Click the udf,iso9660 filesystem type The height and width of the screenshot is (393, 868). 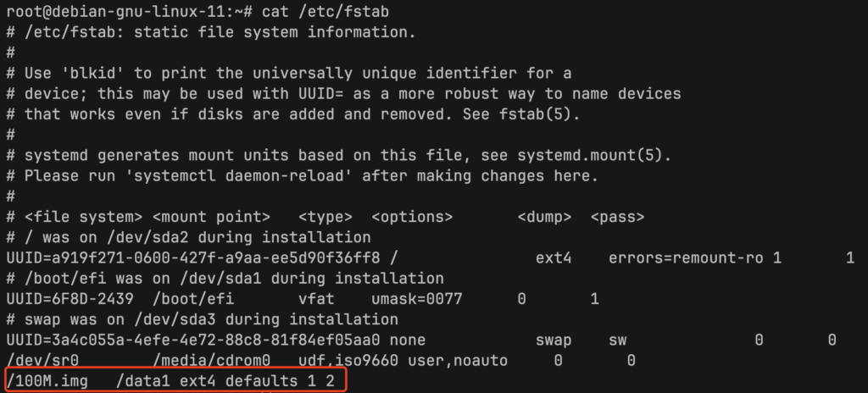coord(348,361)
